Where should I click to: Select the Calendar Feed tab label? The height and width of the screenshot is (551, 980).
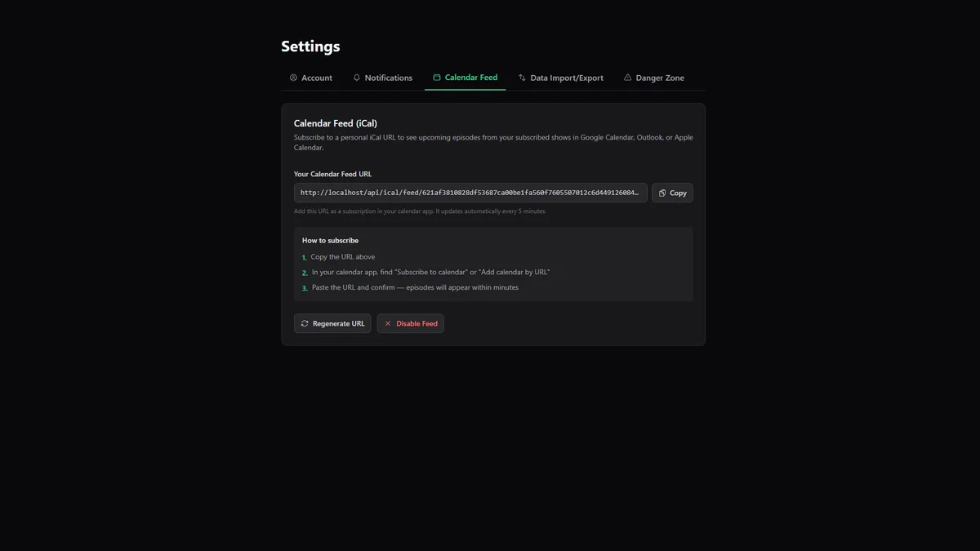(470, 78)
